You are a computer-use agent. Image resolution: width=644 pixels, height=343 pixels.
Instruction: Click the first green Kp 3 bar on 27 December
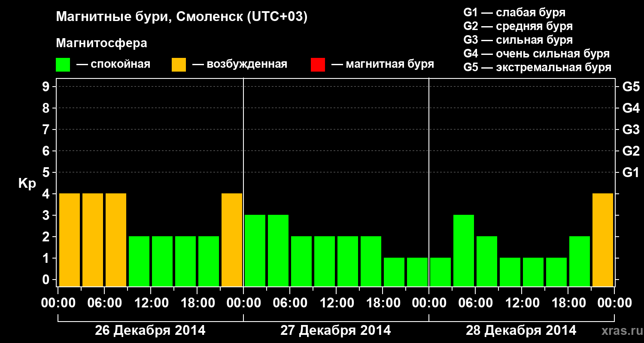255,250
